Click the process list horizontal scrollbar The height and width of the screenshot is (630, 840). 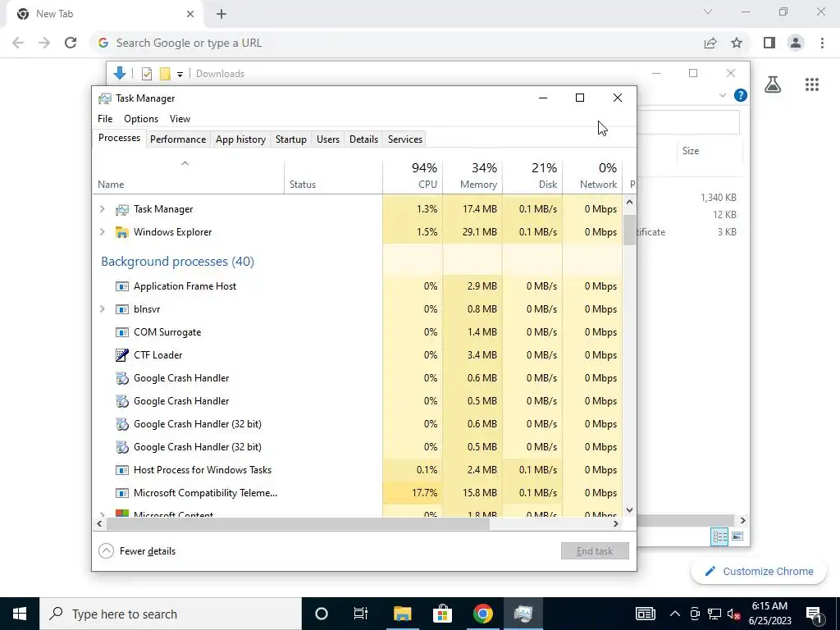298,524
